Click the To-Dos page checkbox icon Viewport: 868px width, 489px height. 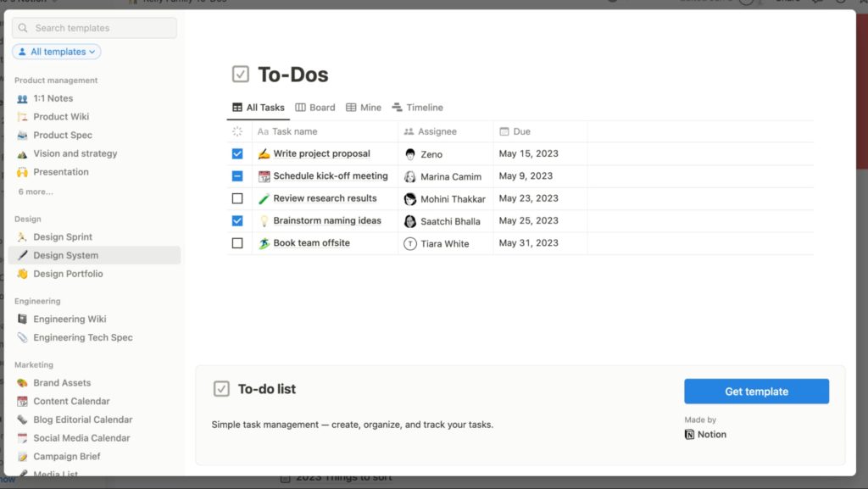pos(240,74)
